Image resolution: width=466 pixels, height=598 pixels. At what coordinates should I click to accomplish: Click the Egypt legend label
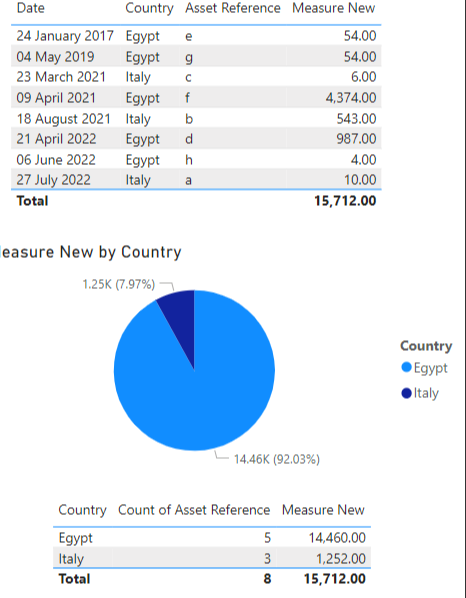(x=431, y=368)
